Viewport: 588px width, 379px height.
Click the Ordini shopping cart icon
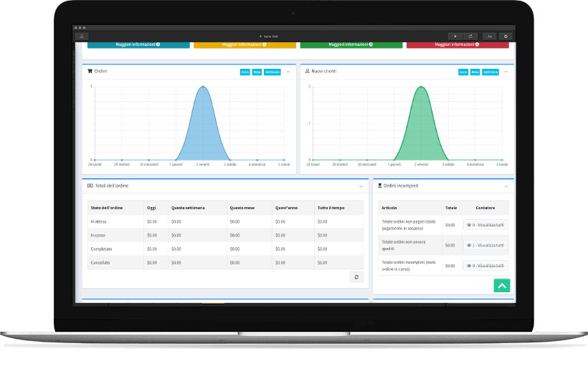[90, 71]
